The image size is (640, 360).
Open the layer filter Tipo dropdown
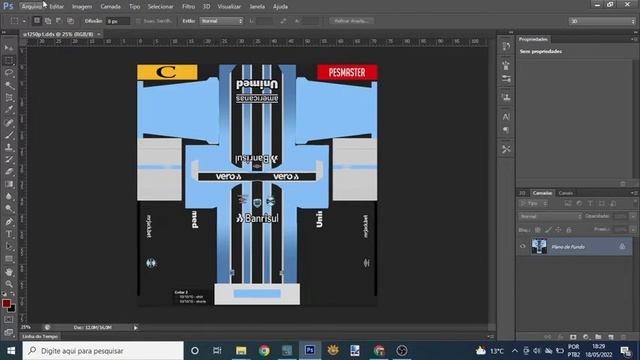click(534, 203)
